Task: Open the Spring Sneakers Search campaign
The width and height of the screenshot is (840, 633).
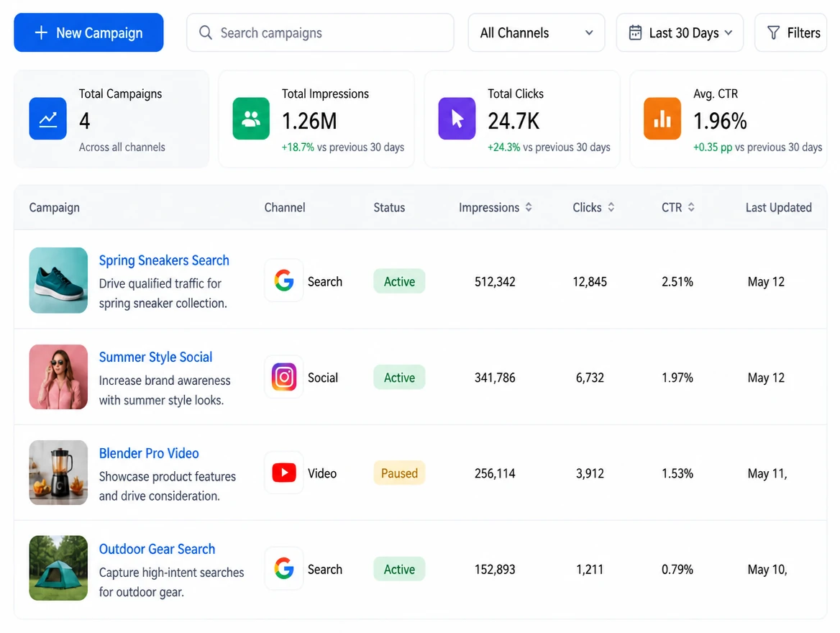Action: coord(164,260)
